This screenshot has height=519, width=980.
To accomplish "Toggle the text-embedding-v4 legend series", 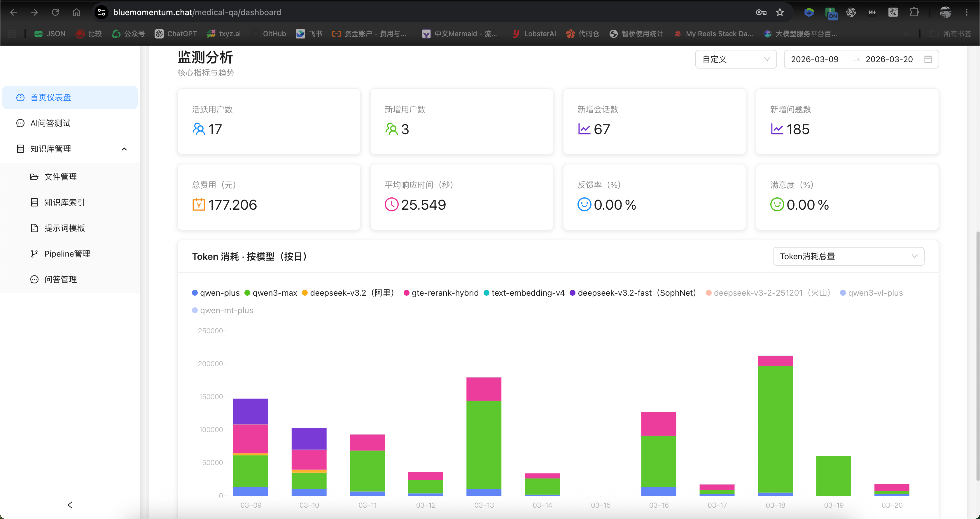I will (524, 293).
